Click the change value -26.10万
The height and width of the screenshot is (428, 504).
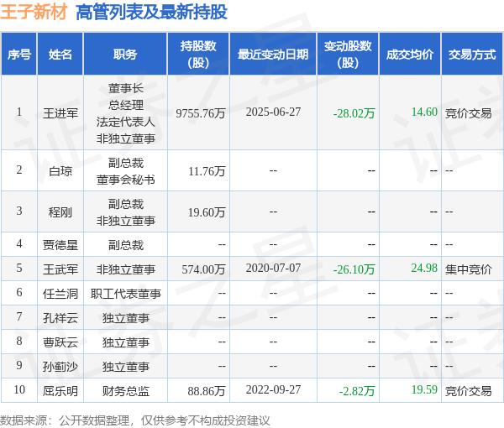(354, 269)
